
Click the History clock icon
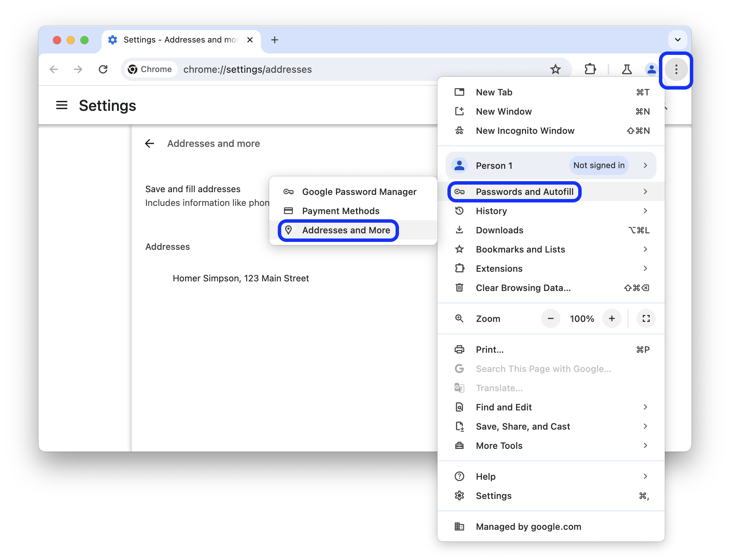click(460, 211)
